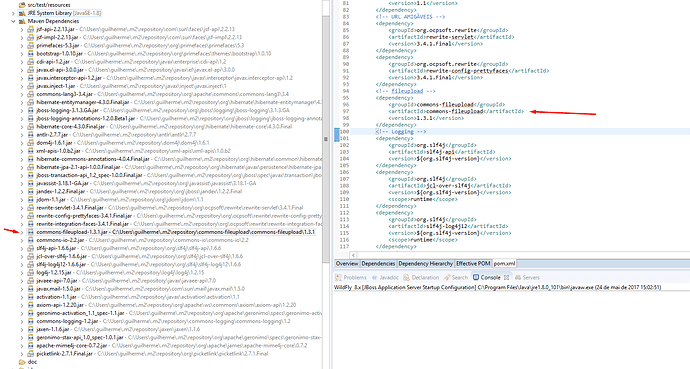Viewport: 690px width, 369px height.
Task: Switch to the Overview tab
Action: point(347,263)
